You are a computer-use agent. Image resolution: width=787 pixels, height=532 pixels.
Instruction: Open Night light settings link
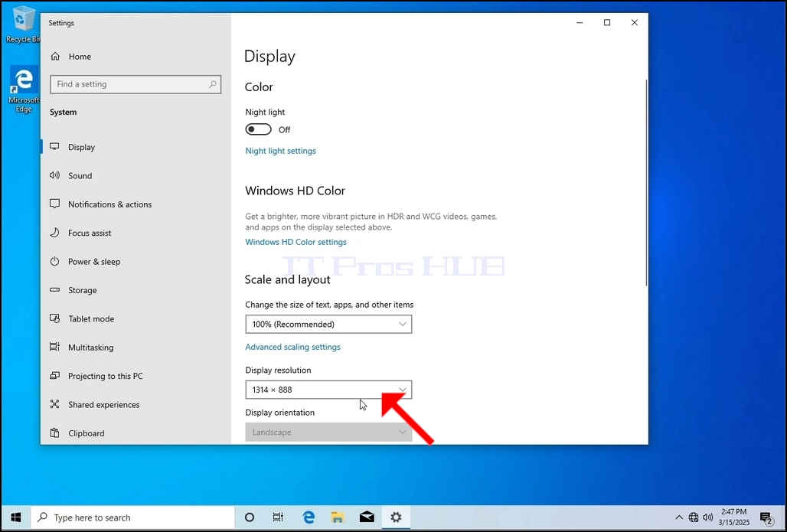280,151
